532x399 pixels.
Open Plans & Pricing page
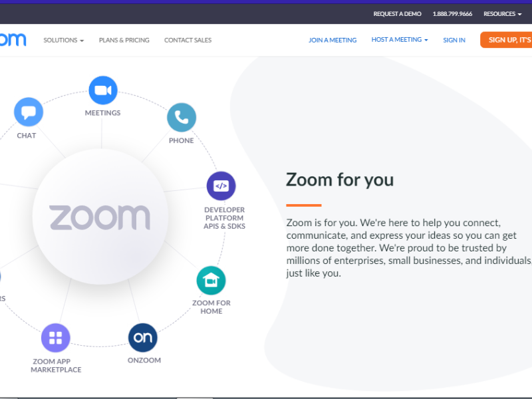pyautogui.click(x=124, y=40)
